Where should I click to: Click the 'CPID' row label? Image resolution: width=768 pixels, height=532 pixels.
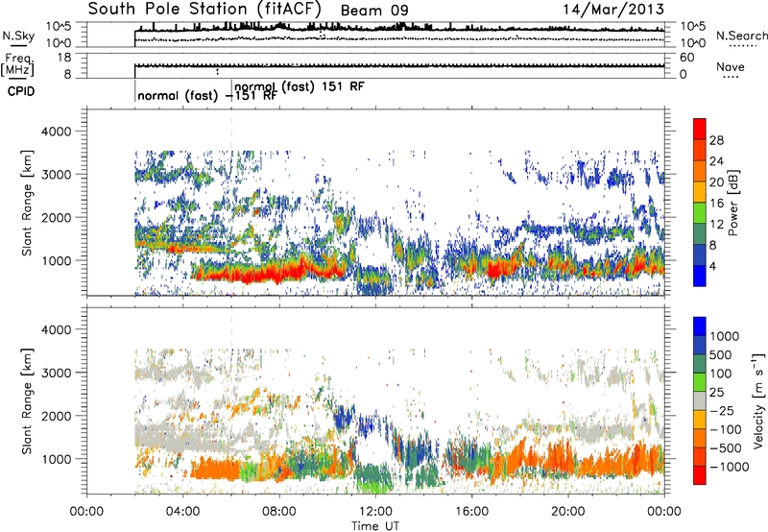pyautogui.click(x=21, y=91)
